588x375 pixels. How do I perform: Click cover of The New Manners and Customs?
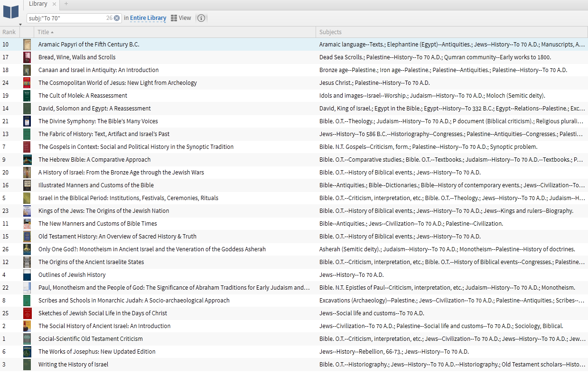(x=27, y=224)
